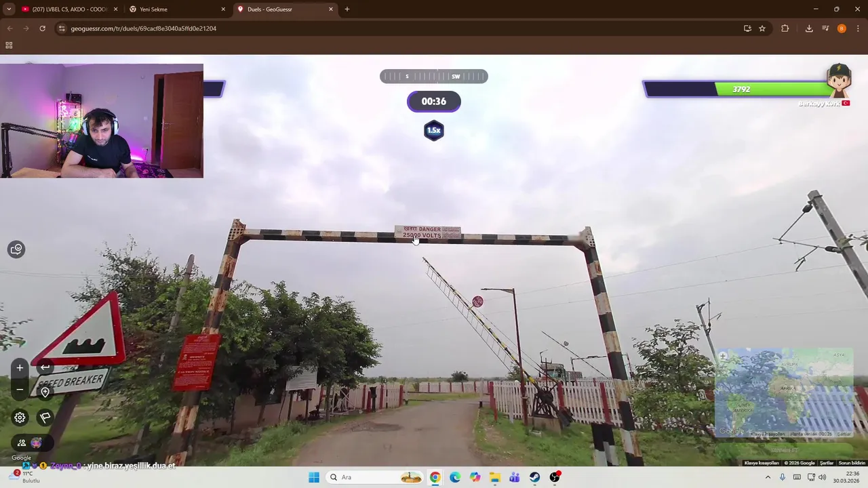The height and width of the screenshot is (488, 868).
Task: Open the guess minimap
Action: (x=785, y=393)
